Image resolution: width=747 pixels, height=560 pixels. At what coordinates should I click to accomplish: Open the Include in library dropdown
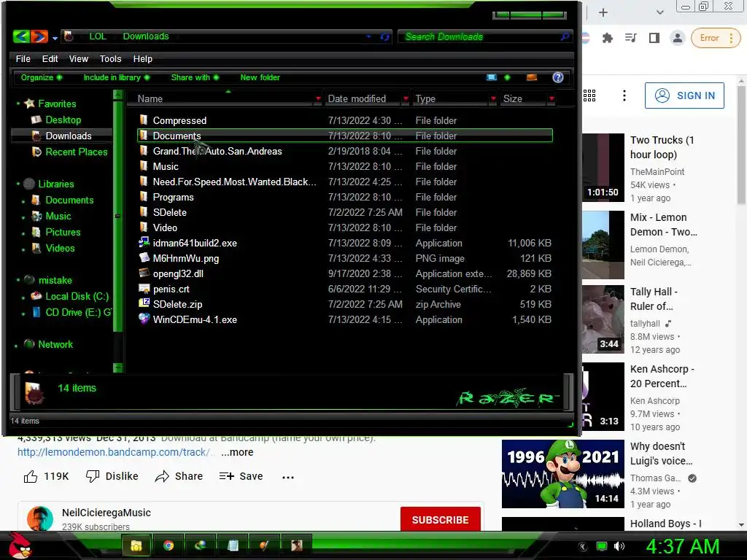point(117,77)
